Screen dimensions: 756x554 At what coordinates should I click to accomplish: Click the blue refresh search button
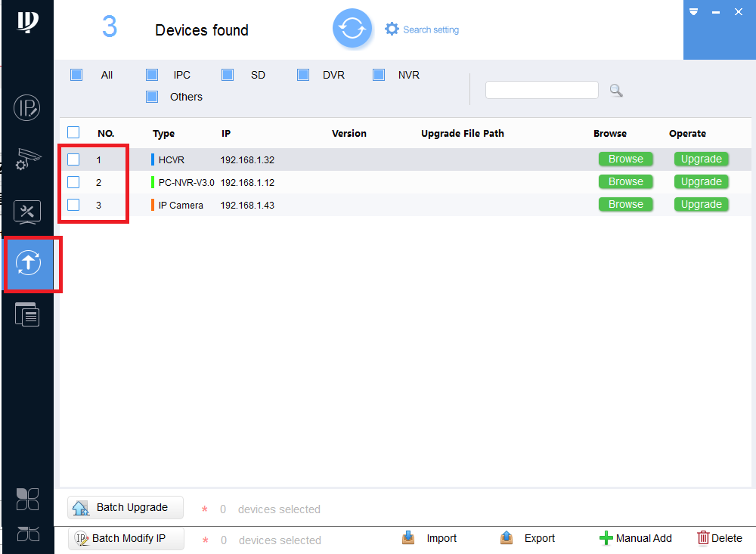[x=352, y=29]
